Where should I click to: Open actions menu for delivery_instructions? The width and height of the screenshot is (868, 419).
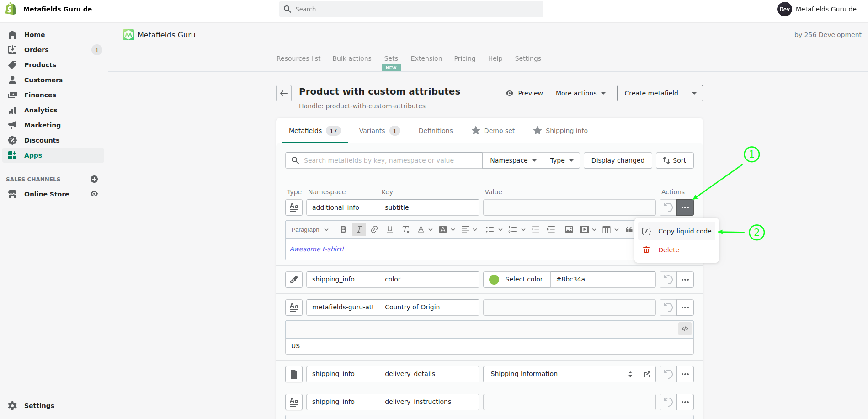click(x=685, y=402)
